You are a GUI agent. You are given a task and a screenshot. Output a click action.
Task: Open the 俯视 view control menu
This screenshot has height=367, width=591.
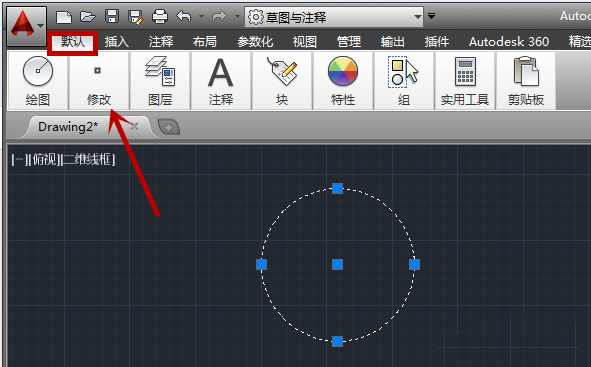(43, 159)
